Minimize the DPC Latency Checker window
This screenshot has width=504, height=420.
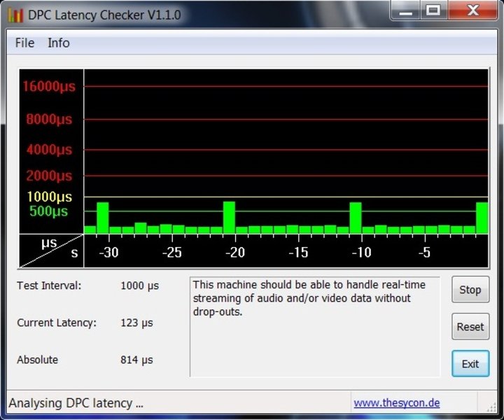coord(405,10)
